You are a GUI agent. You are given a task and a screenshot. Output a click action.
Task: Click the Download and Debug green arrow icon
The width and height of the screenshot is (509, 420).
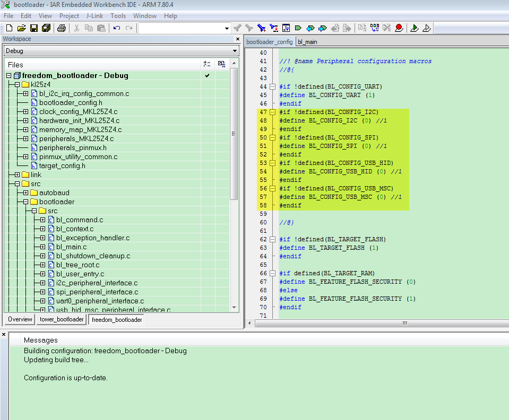[x=414, y=28]
